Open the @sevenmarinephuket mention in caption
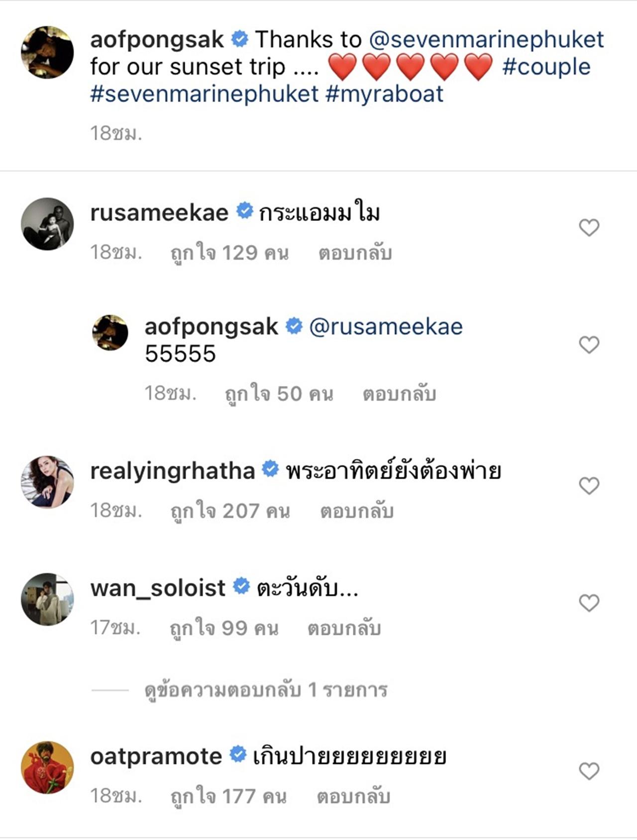637x840 pixels. click(x=486, y=40)
